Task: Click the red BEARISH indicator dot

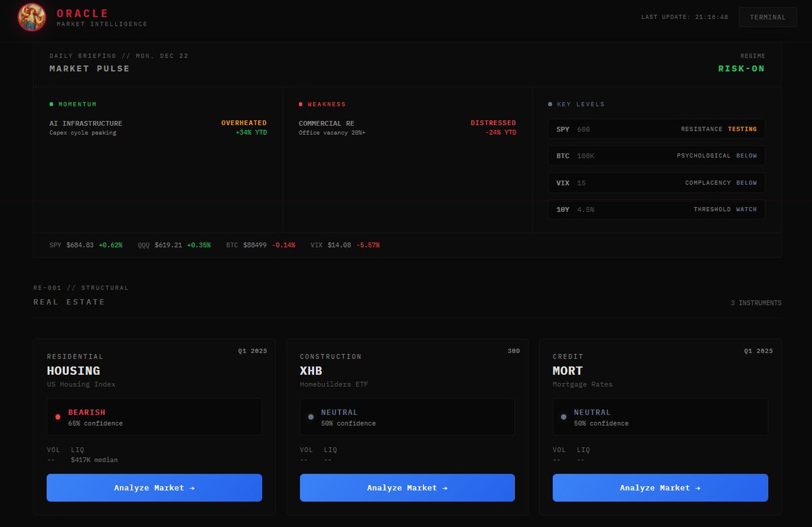Action: coord(58,417)
